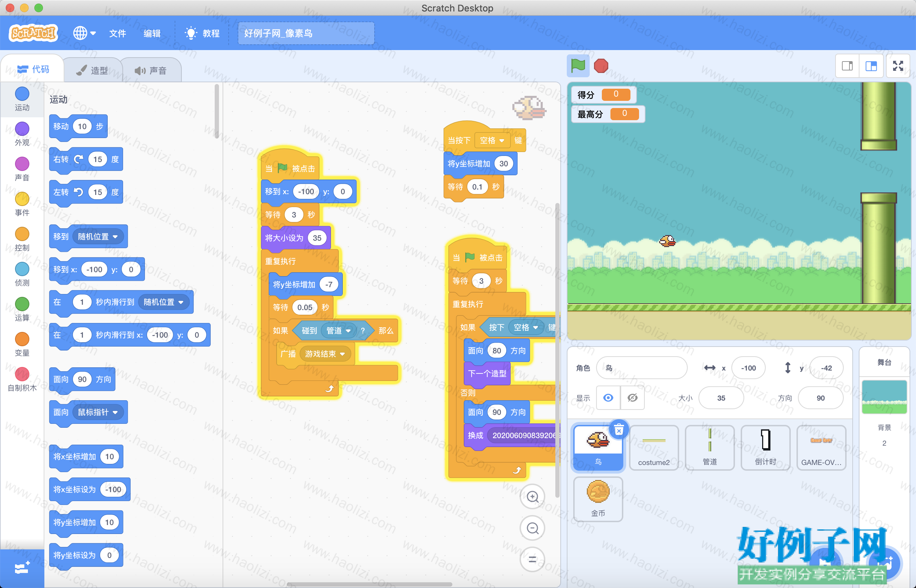Viewport: 916px width, 588px height.
Task: Stop the project with the red stop sign
Action: [x=601, y=66]
